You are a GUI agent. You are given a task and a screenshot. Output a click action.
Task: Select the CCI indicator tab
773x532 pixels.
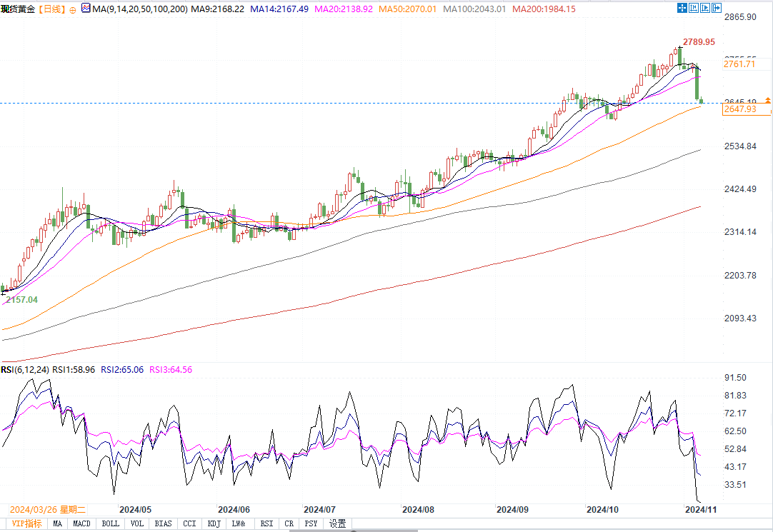tap(189, 523)
